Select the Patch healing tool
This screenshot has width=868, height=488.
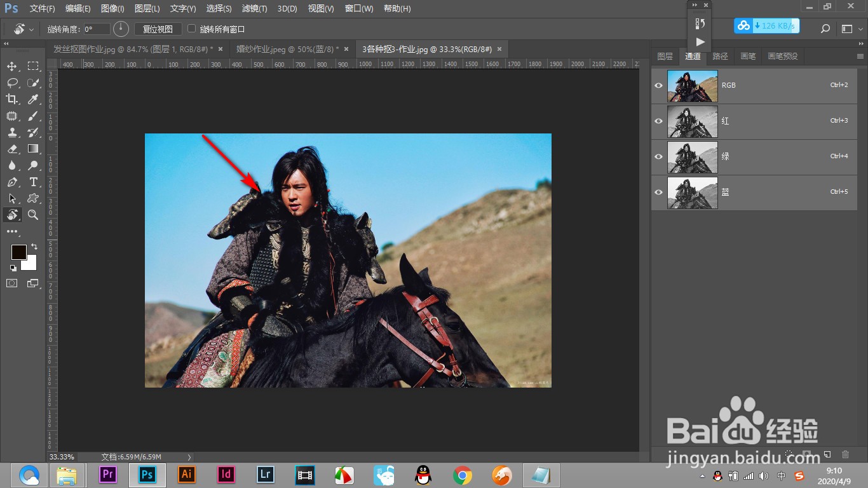12,116
